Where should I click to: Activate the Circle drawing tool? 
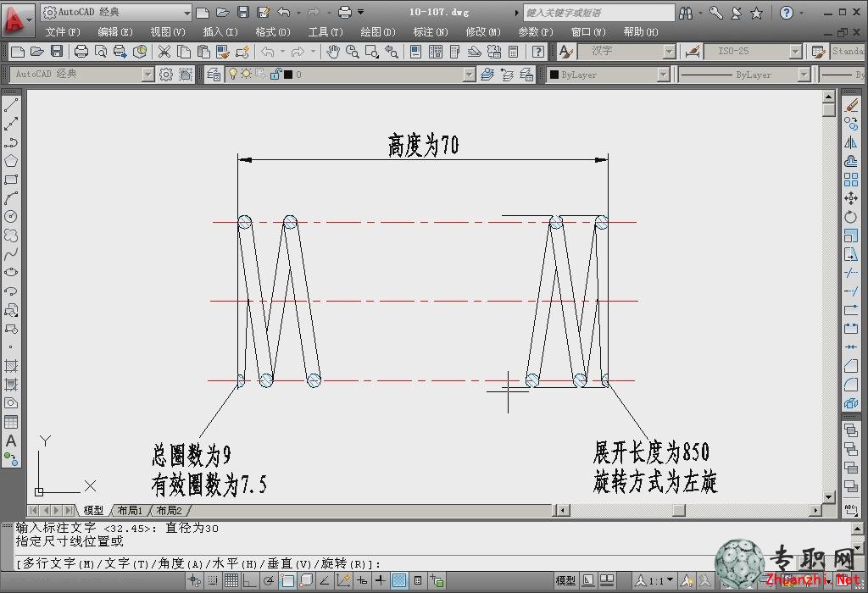[11, 217]
